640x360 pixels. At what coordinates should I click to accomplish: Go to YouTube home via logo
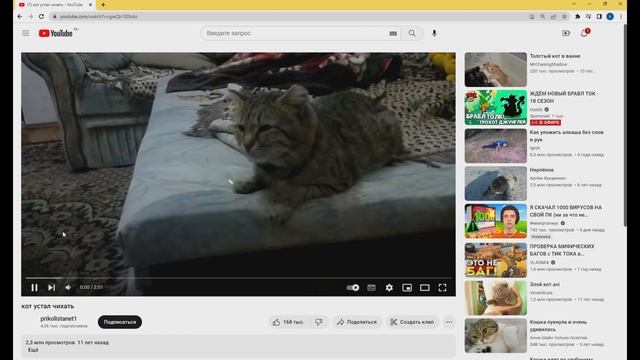(56, 33)
